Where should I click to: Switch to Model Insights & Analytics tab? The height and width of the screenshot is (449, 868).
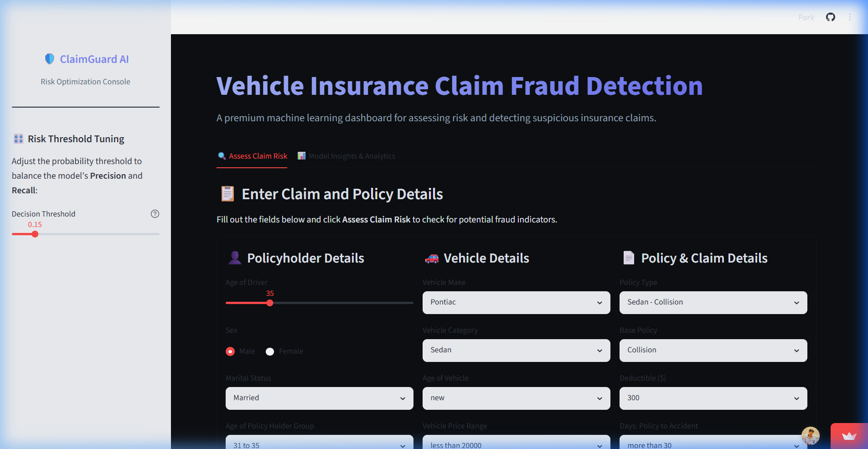click(x=346, y=156)
